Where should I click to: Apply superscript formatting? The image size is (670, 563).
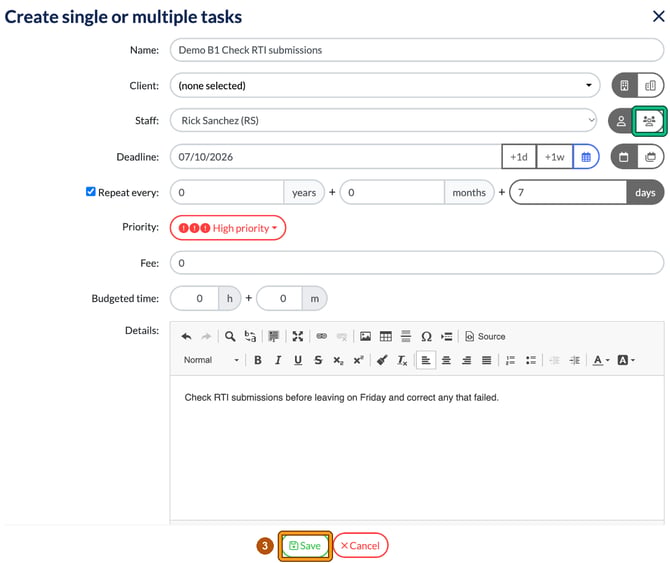click(x=358, y=360)
